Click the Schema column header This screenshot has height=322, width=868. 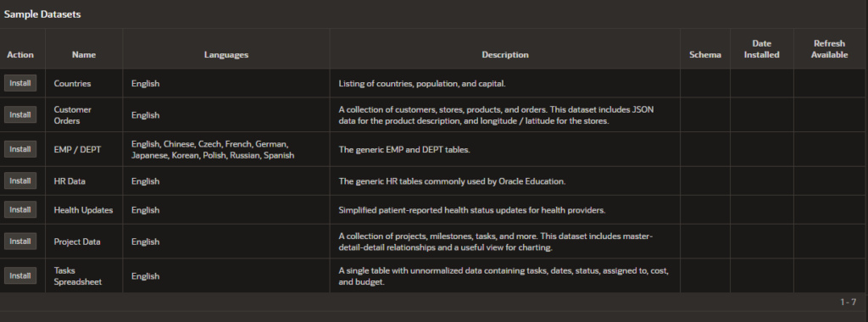pyautogui.click(x=704, y=55)
